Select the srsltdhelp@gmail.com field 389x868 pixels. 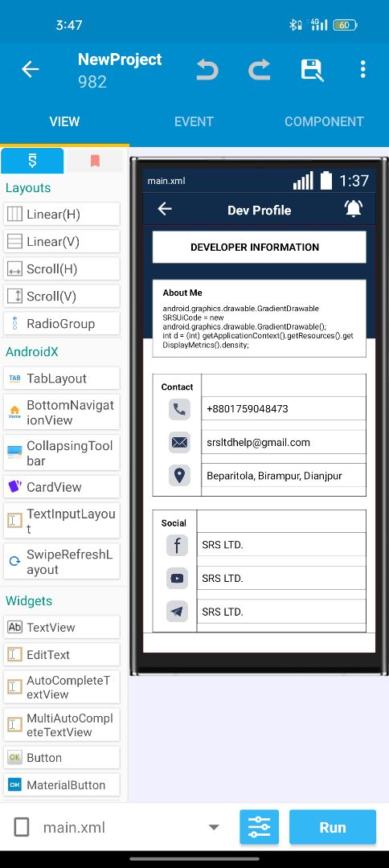[284, 442]
